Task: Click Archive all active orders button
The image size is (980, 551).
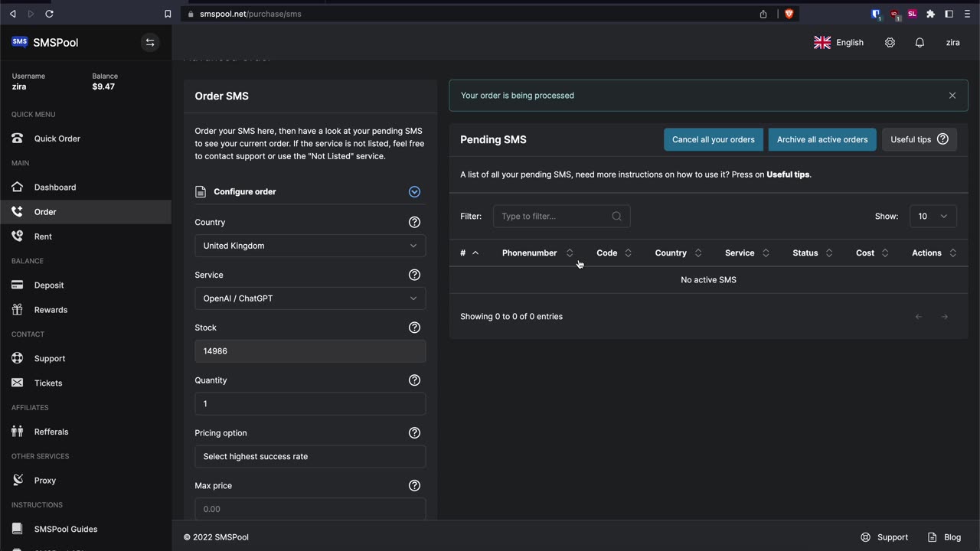Action: click(822, 139)
